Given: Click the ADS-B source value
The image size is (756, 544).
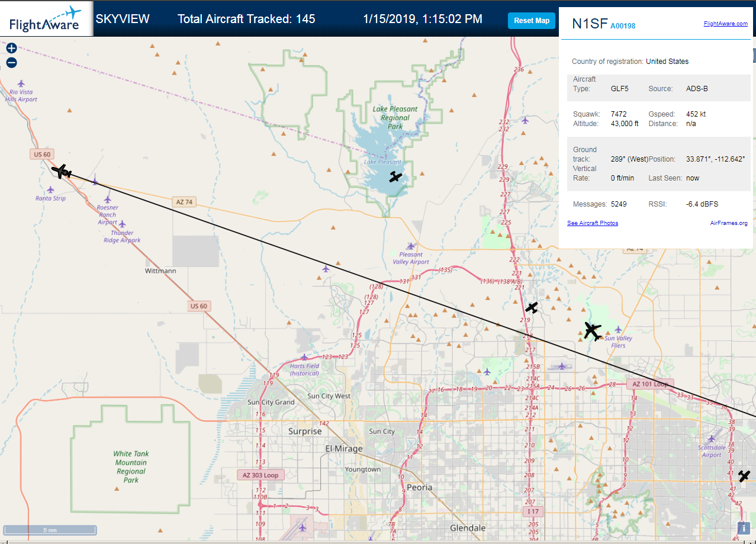Looking at the screenshot, I should 697,89.
